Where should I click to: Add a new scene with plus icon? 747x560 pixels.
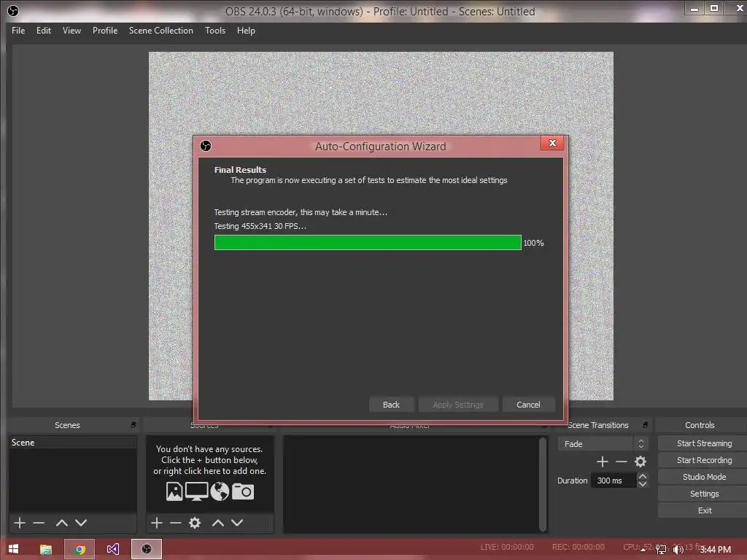click(x=20, y=523)
